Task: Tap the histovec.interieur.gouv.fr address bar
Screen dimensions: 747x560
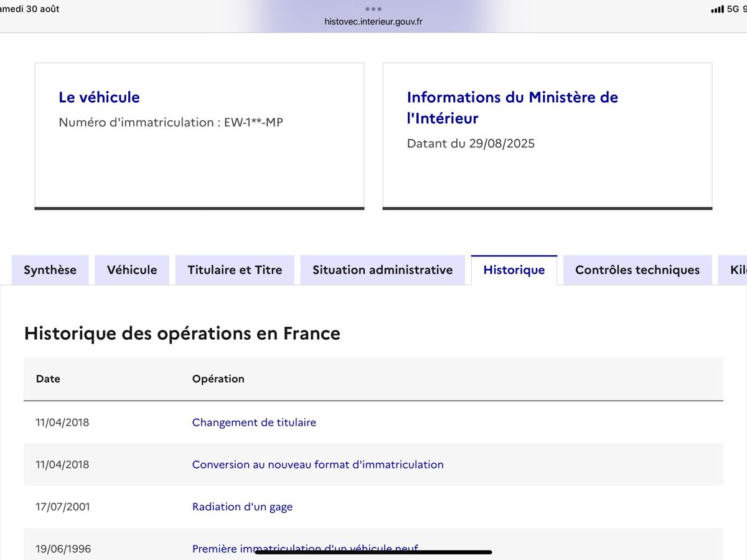Action: coord(374,21)
